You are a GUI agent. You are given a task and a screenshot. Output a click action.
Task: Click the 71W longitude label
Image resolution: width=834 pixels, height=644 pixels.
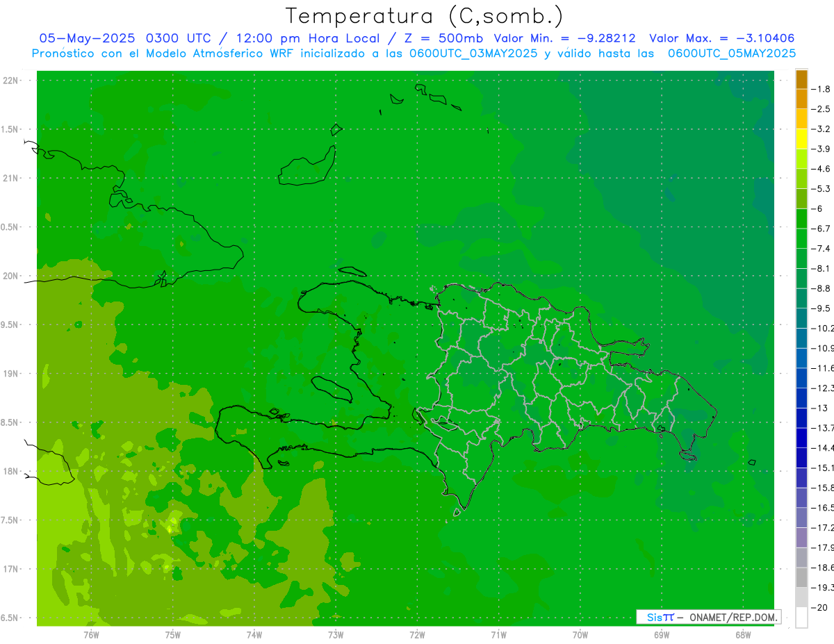click(x=498, y=634)
